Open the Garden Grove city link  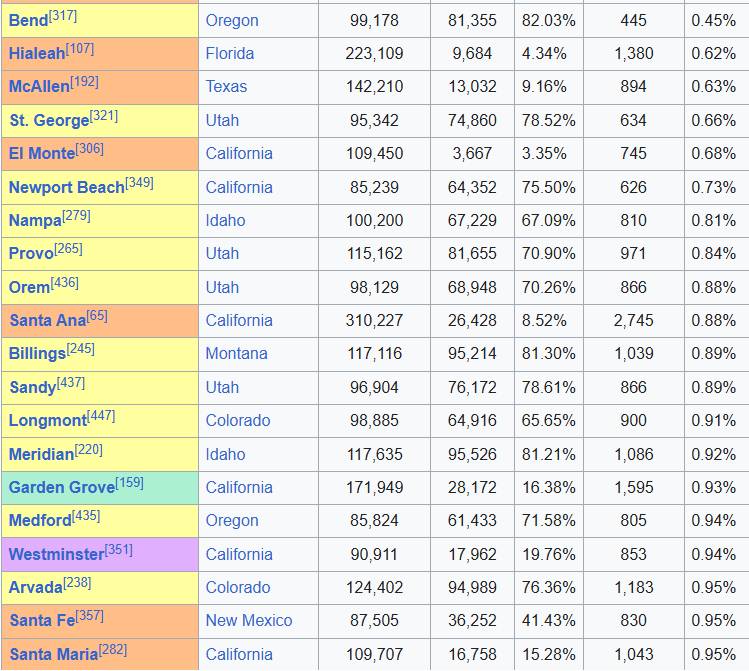62,487
